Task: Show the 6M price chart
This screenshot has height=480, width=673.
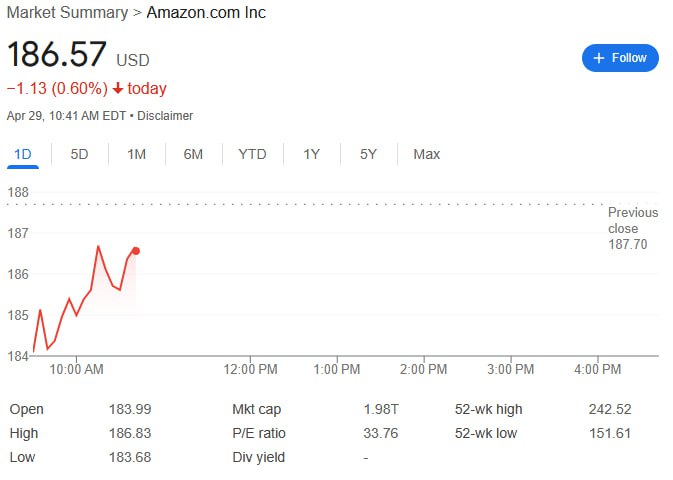Action: [193, 154]
